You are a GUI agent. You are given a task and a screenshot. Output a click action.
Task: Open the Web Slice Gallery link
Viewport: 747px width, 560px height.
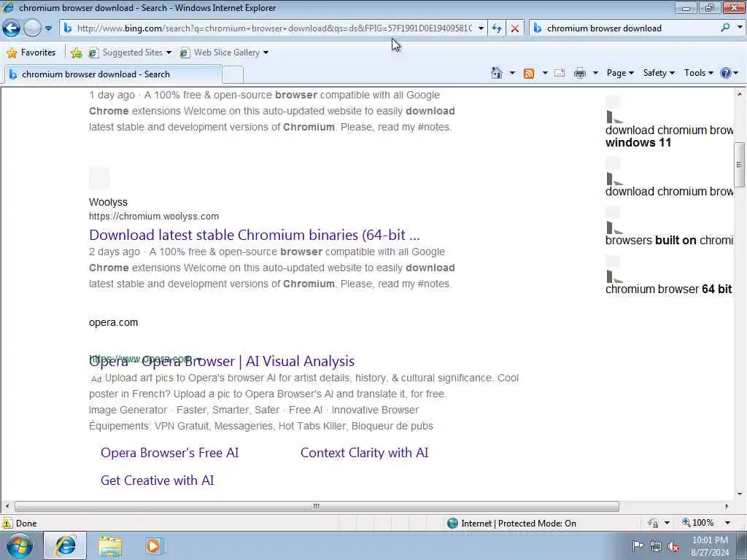pos(220,52)
